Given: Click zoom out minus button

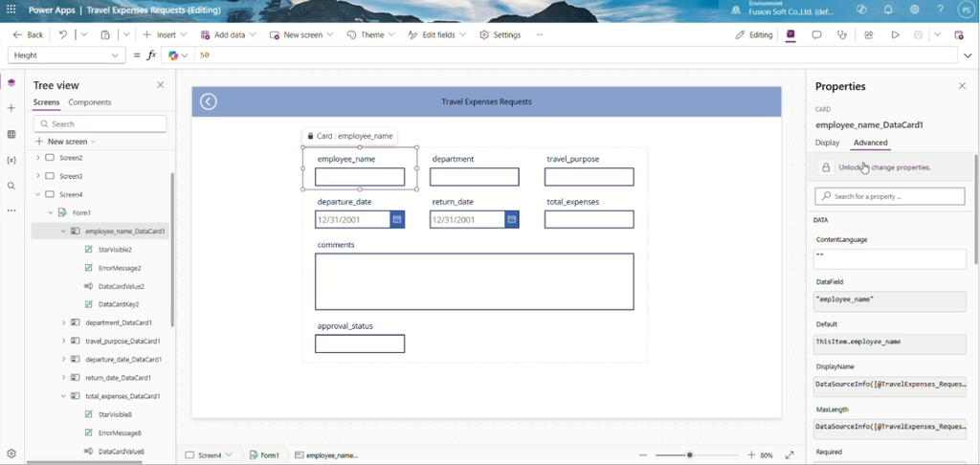Looking at the screenshot, I should click(x=643, y=455).
